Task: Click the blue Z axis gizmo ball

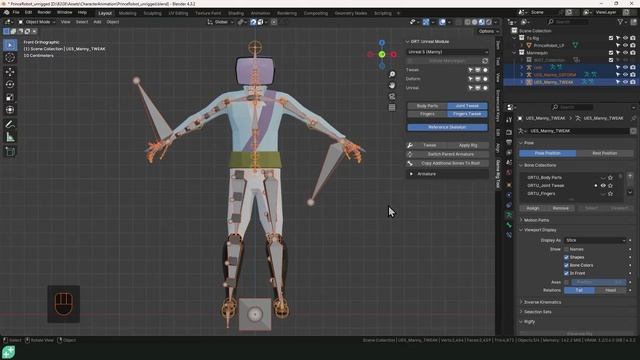Action: coord(382,43)
